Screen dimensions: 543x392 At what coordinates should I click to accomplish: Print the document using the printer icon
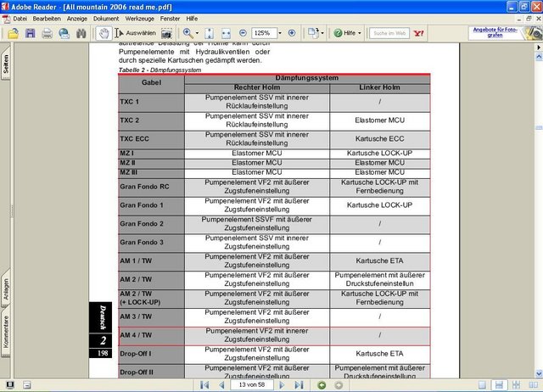pos(48,33)
